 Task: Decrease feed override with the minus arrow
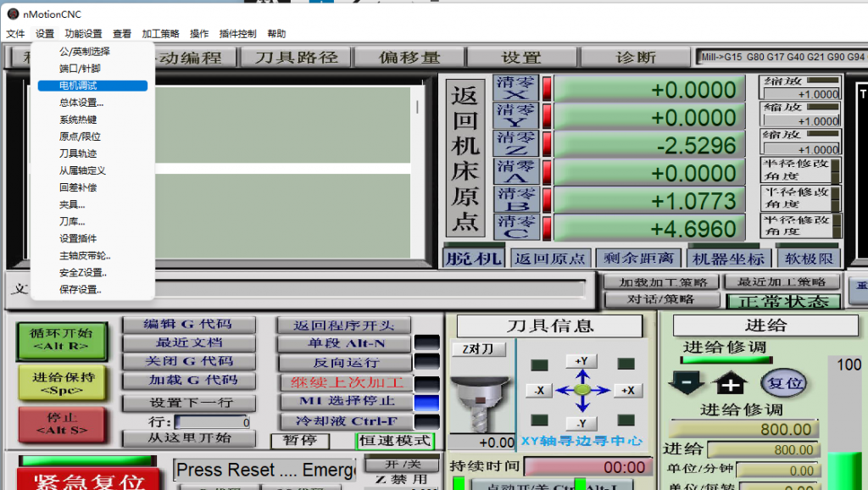point(687,382)
